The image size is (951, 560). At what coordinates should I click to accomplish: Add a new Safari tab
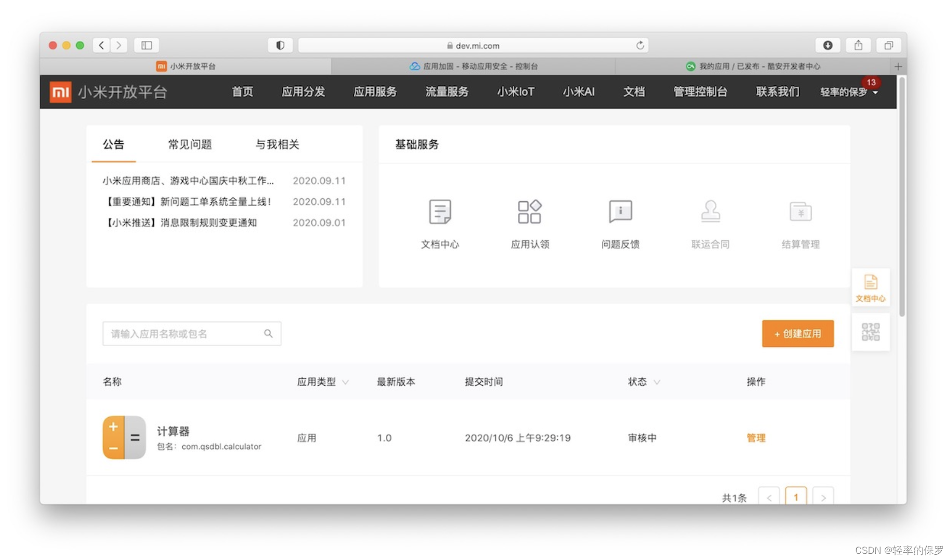click(898, 66)
